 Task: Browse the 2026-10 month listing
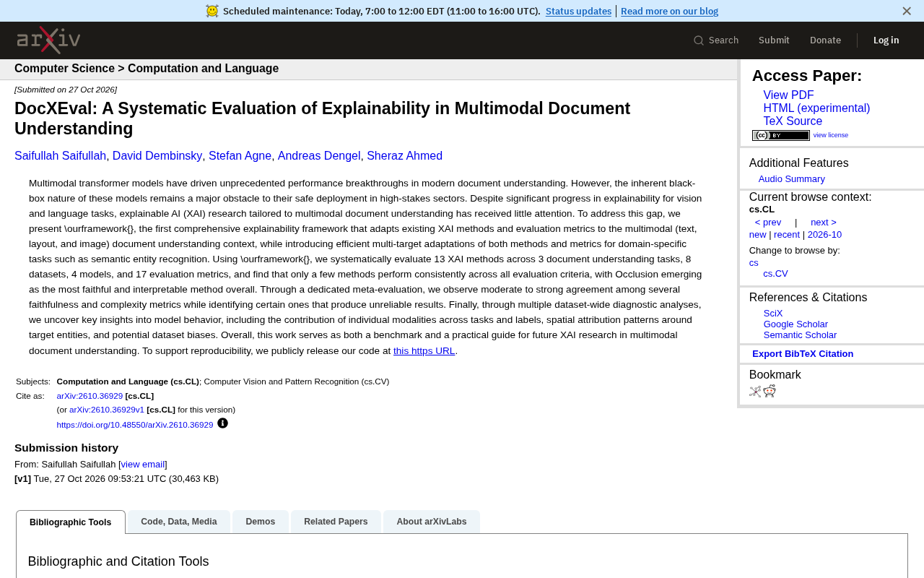coord(824,235)
